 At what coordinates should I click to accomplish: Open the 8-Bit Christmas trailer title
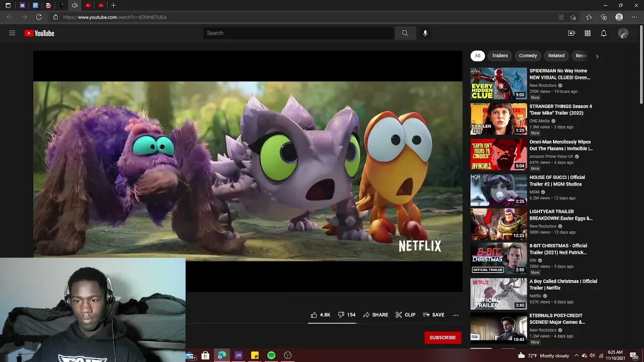pos(558,249)
